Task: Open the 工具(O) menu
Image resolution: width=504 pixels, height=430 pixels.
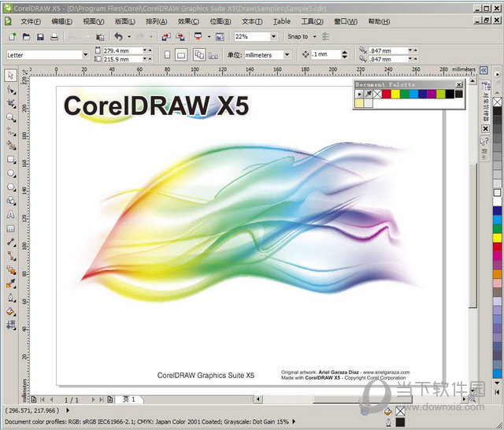Action: [x=312, y=21]
